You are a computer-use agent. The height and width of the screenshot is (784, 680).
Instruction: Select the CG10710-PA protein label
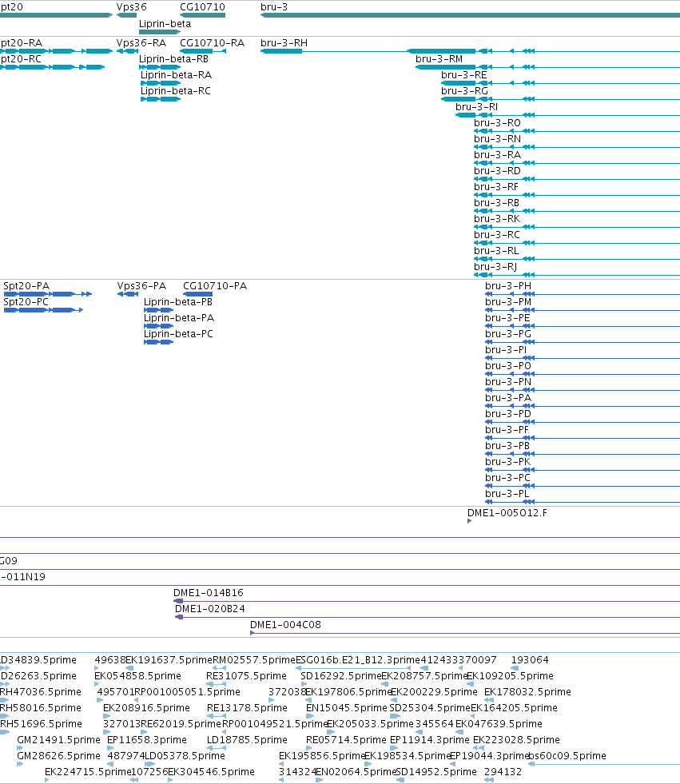click(x=215, y=286)
